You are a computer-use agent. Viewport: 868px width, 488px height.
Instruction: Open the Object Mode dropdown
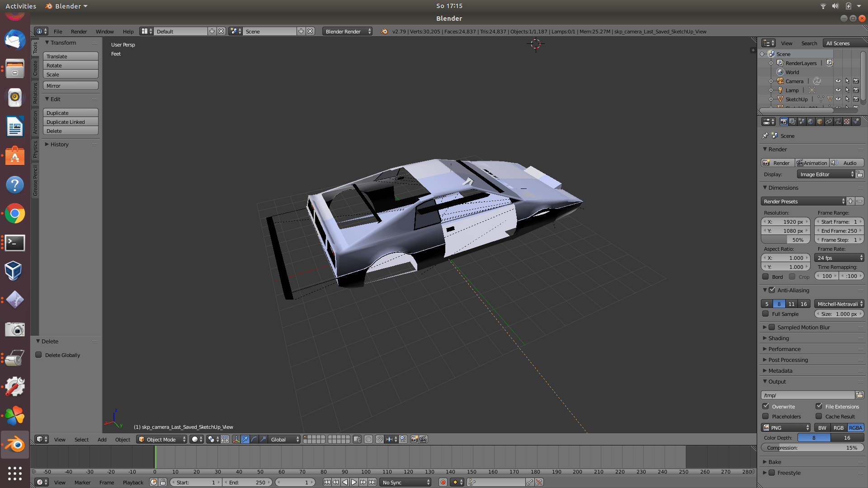pyautogui.click(x=161, y=439)
